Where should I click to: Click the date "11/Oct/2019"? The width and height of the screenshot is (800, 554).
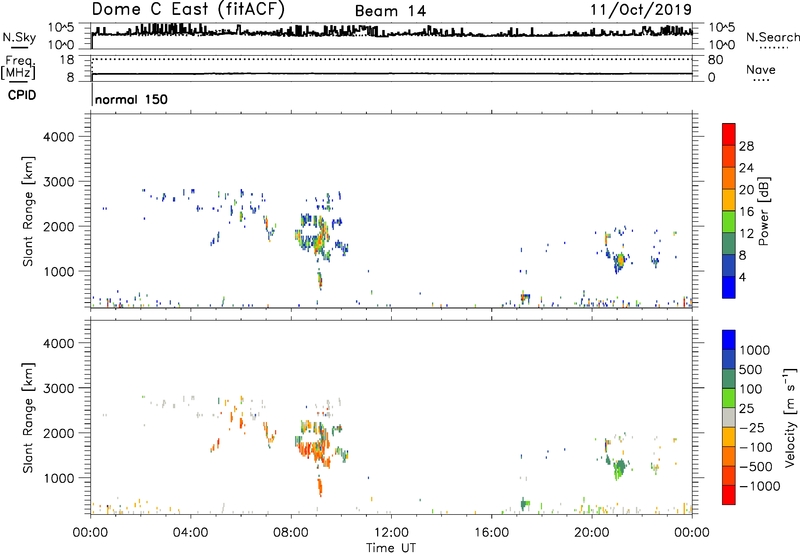coord(641,10)
